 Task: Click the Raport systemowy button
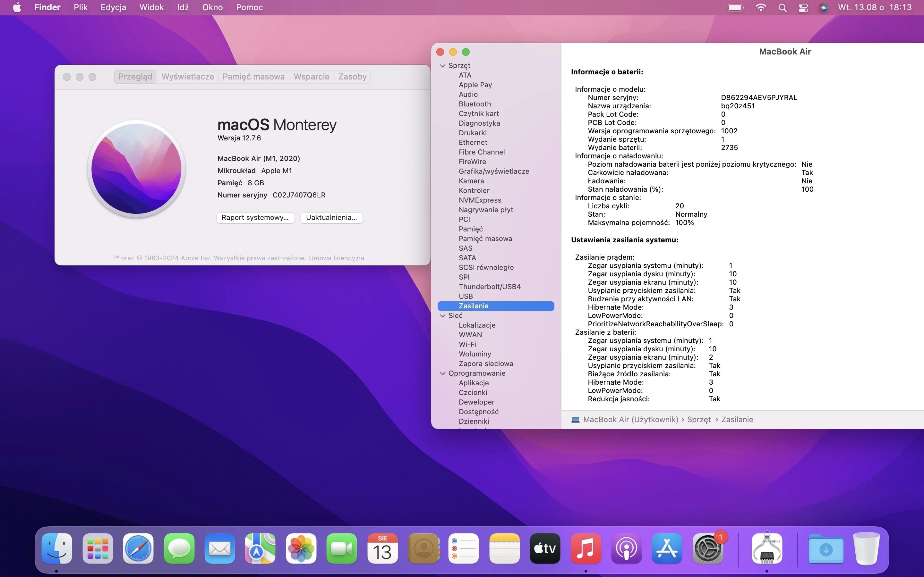coord(255,218)
